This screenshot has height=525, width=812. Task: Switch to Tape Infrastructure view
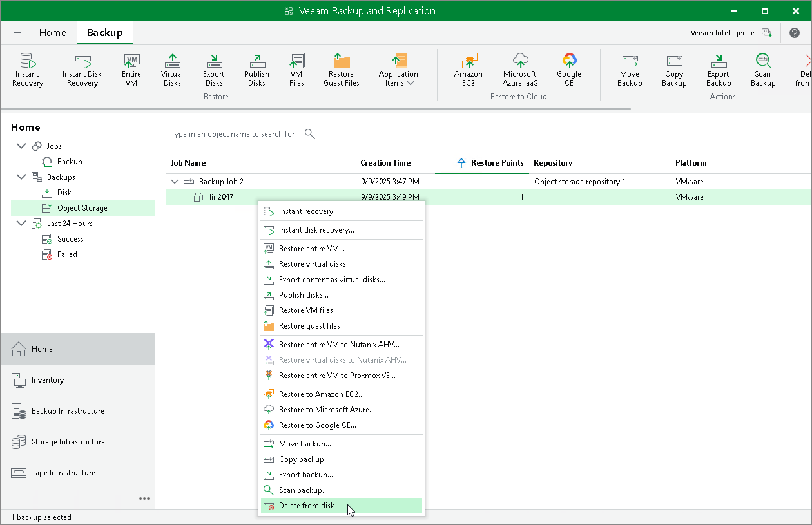click(x=77, y=473)
